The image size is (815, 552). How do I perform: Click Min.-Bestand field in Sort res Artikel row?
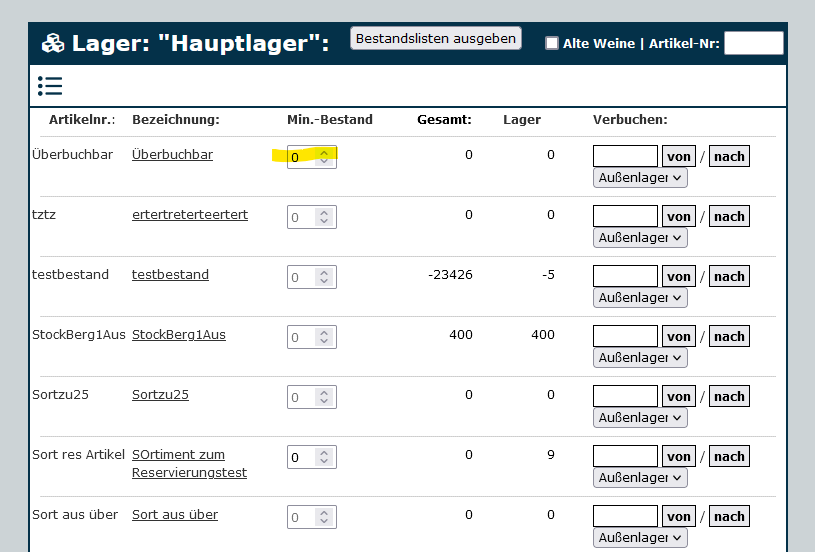(x=302, y=458)
